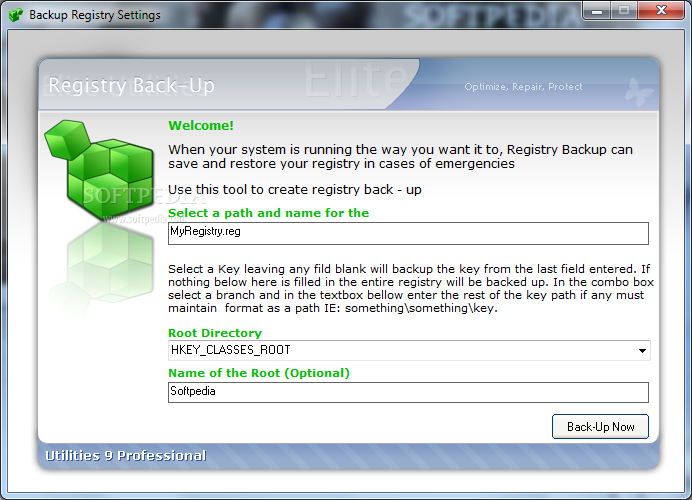Click the 'Optimize, Repair, Protect' tagline
Viewport: 692px width, 500px height.
click(x=523, y=87)
